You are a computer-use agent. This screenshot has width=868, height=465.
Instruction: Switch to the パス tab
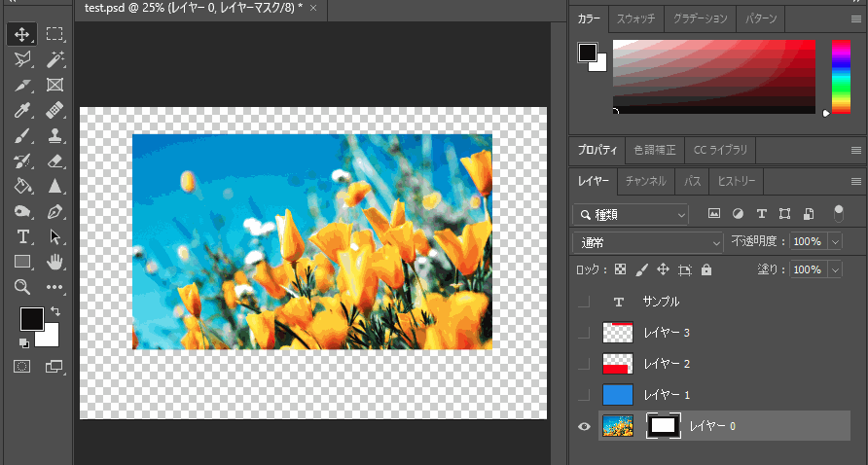692,181
